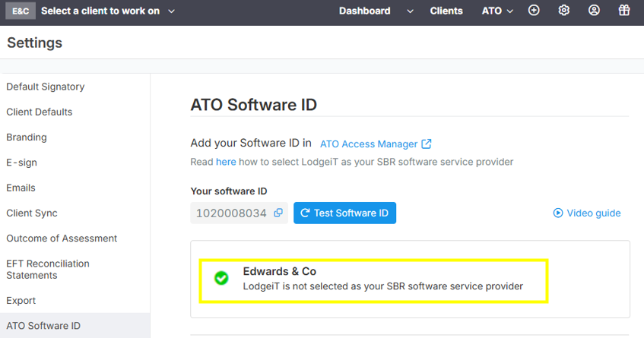Click the play icon for Video guide
The width and height of the screenshot is (644, 338).
[558, 213]
